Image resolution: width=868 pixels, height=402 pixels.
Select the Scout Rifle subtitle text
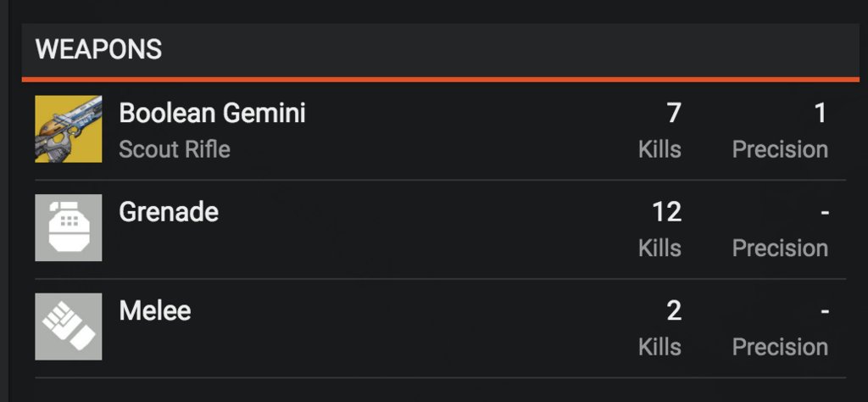click(x=175, y=149)
